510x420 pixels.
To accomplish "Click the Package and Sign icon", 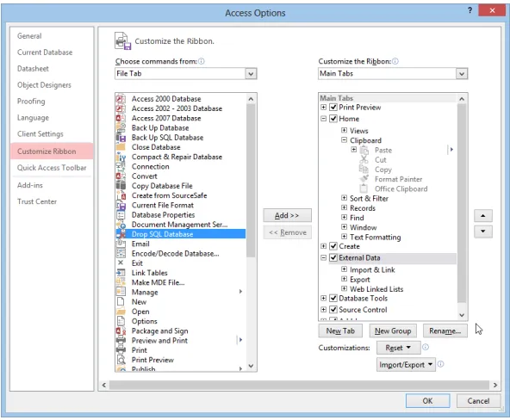I will click(x=121, y=330).
